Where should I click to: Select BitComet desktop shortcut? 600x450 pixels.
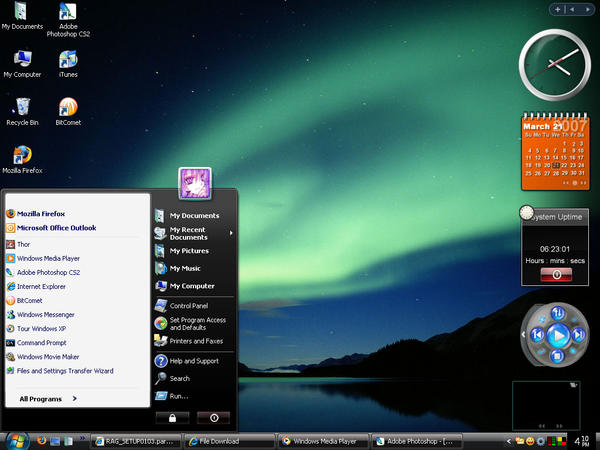tap(68, 112)
